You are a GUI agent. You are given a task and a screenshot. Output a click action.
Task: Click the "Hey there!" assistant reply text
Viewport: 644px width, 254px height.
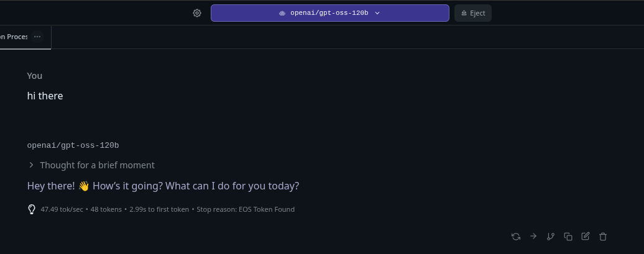coord(163,186)
